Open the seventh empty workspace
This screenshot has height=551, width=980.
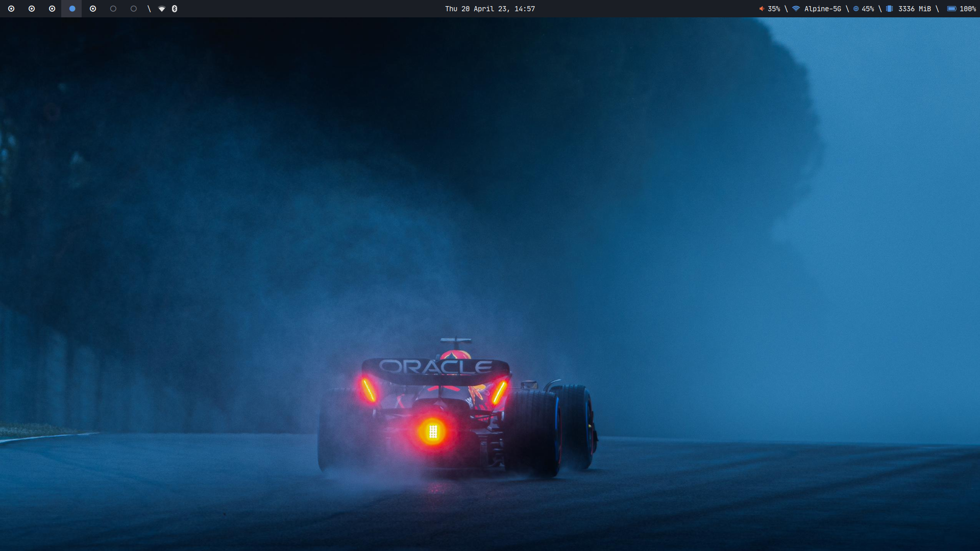[134, 9]
